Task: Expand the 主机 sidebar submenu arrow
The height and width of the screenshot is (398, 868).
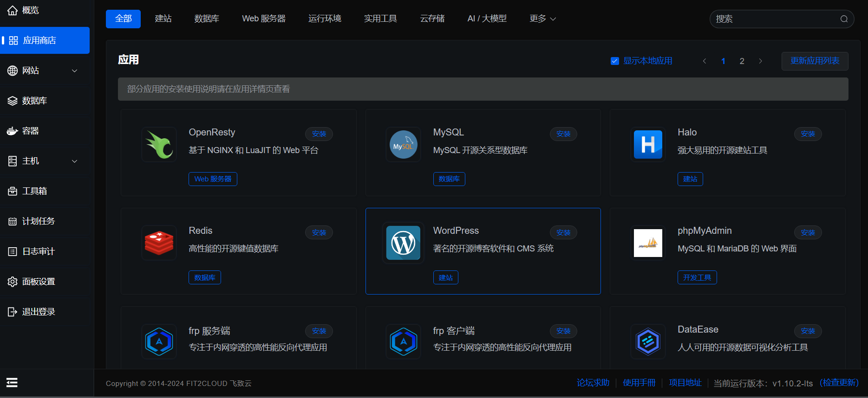Action: pos(74,161)
